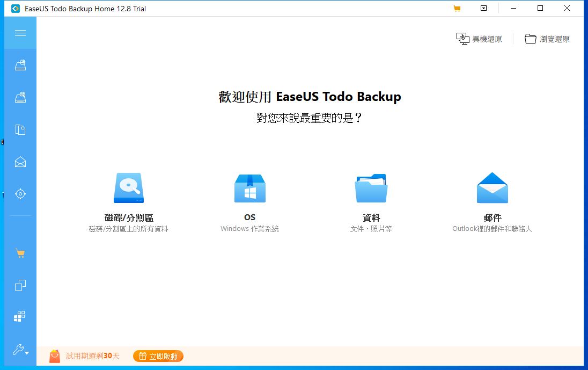The width and height of the screenshot is (588, 370).
Task: Select Mail Backup sidebar icon
Action: pyautogui.click(x=20, y=162)
